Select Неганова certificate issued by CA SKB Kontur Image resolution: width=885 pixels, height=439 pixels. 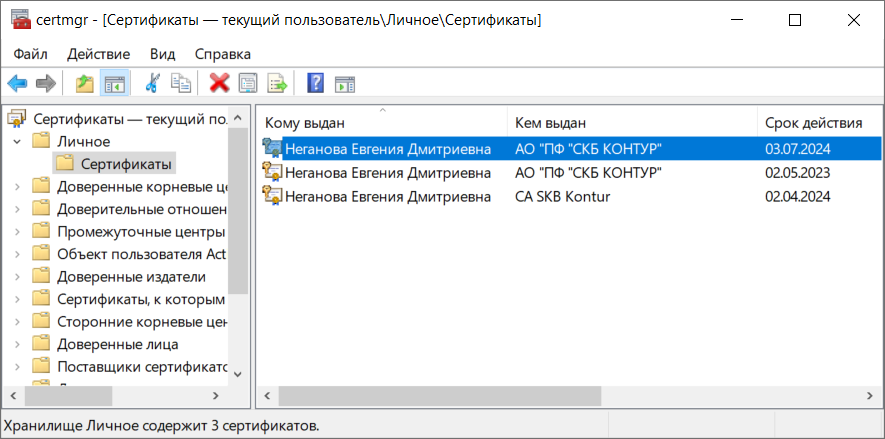571,196
